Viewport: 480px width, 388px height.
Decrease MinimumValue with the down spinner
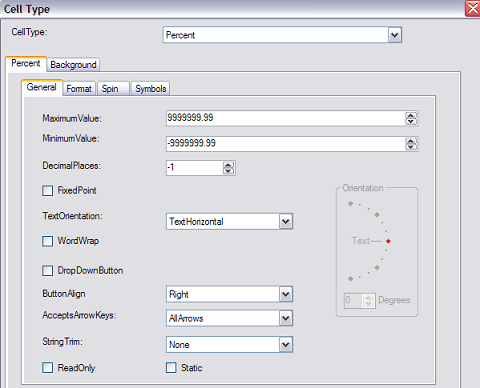pyautogui.click(x=411, y=147)
